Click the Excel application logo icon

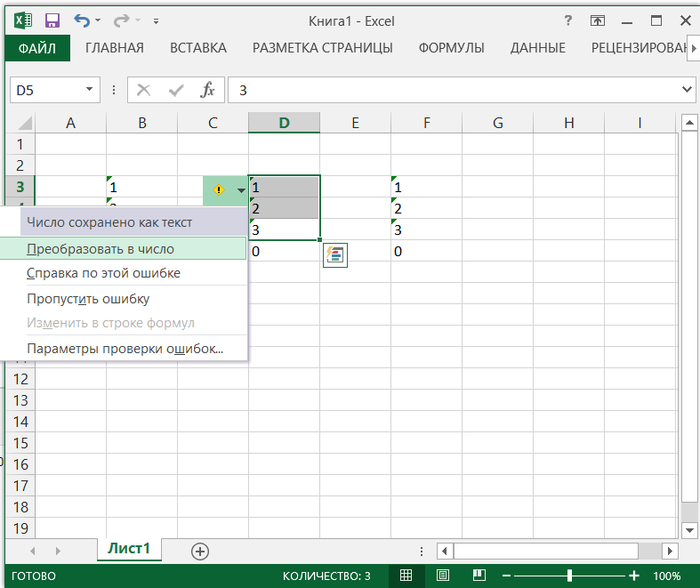coord(23,20)
